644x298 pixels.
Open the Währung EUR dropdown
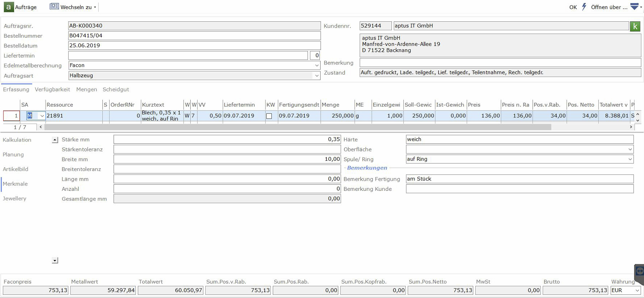[x=637, y=290]
